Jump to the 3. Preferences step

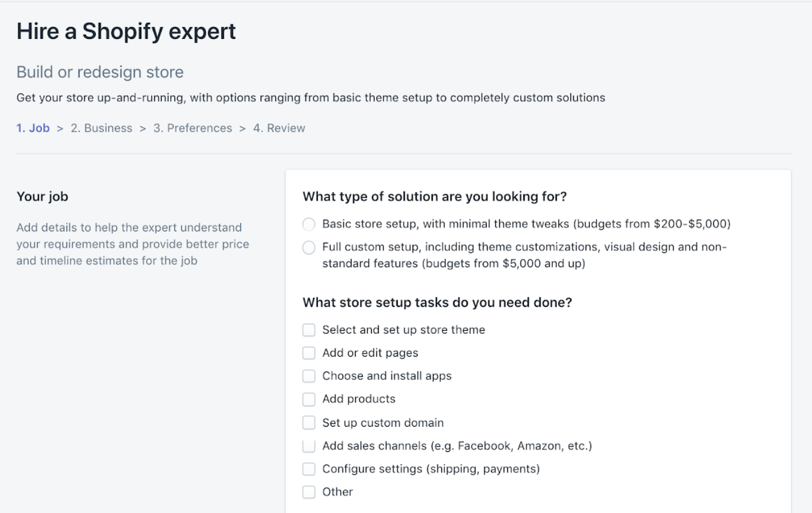coord(192,128)
